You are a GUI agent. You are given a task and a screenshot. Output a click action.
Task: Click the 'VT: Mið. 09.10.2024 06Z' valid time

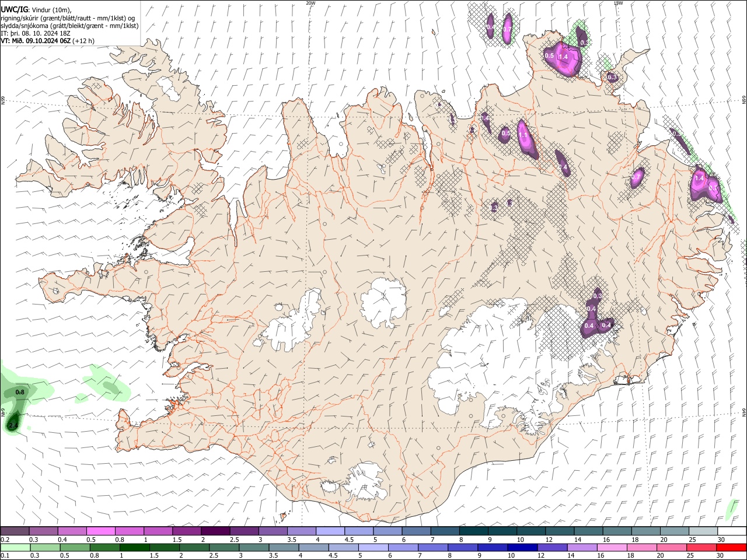(x=36, y=41)
